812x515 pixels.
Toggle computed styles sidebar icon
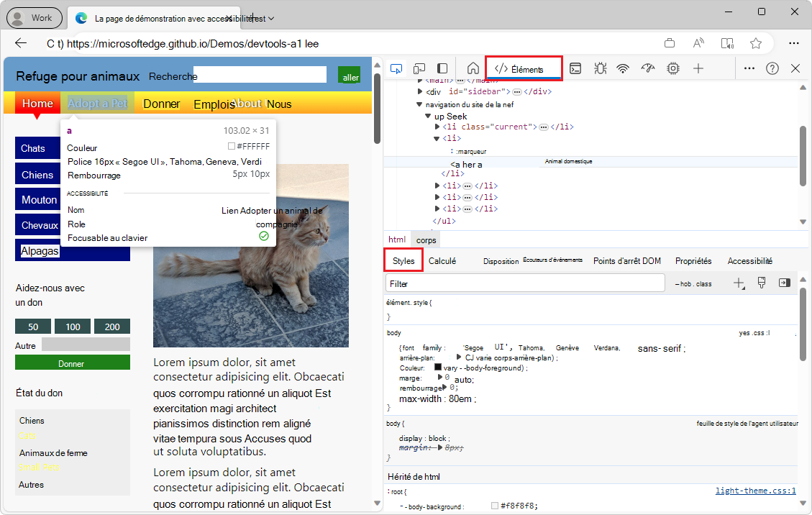click(785, 283)
